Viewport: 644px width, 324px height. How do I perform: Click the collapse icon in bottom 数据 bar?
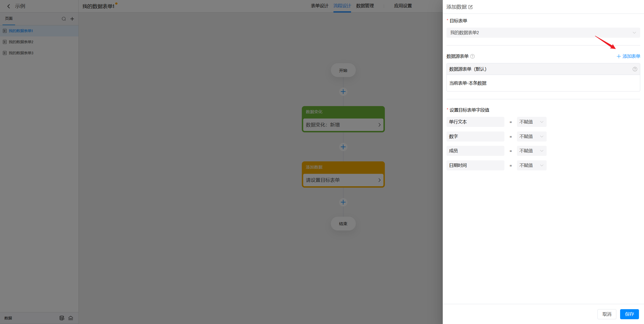(71, 318)
